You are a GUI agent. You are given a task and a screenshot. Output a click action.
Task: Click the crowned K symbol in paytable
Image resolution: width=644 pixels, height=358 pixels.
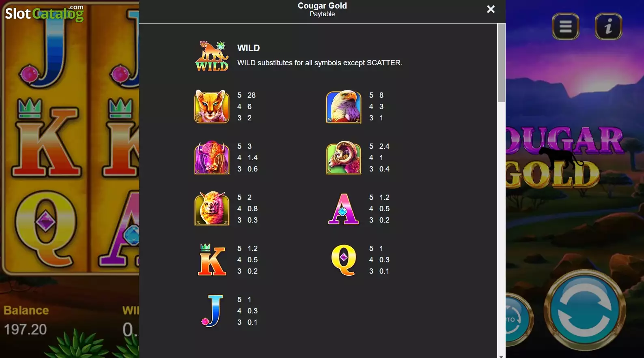pyautogui.click(x=212, y=259)
